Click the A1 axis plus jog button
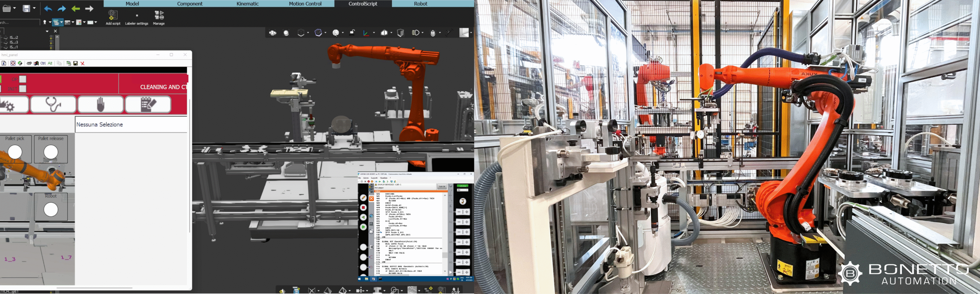 coord(467,212)
